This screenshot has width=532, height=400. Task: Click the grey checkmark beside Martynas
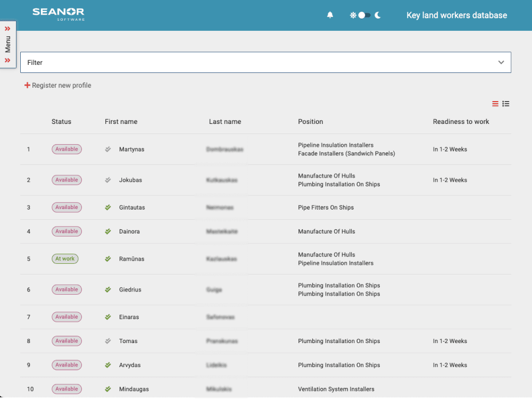108,149
